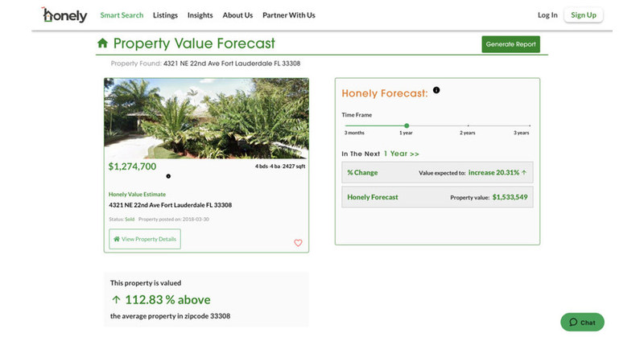Select the 2 years time frame point
This screenshot has width=644, height=337.
pos(468,126)
